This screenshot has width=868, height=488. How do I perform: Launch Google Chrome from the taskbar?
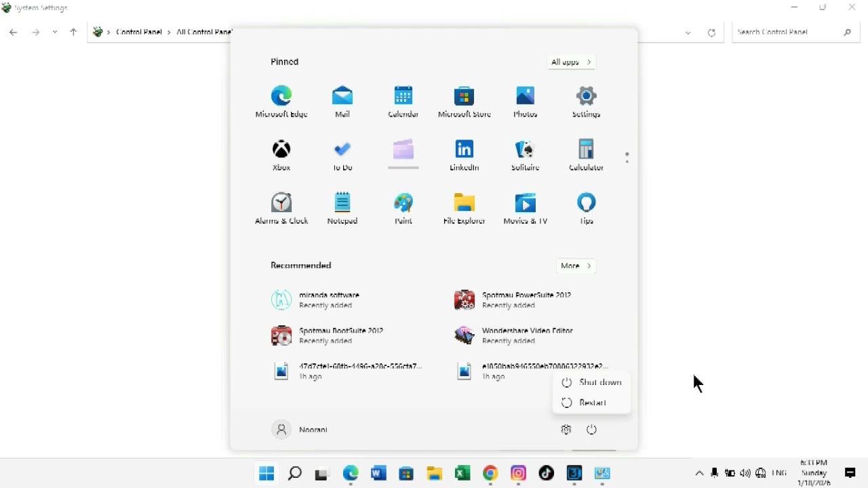[490, 473]
